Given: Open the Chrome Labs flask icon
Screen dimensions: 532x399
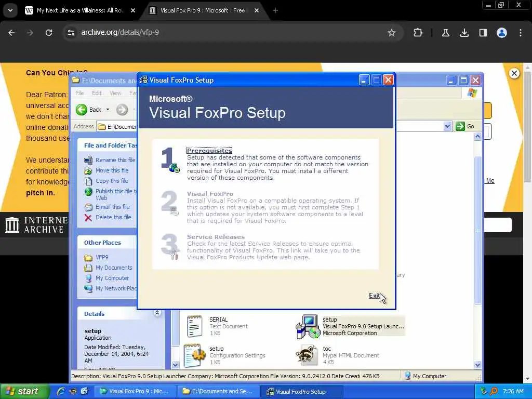Looking at the screenshot, I should [x=445, y=33].
